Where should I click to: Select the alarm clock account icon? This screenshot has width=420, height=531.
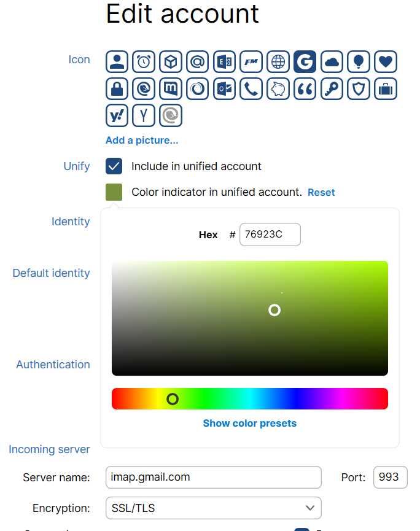point(144,61)
